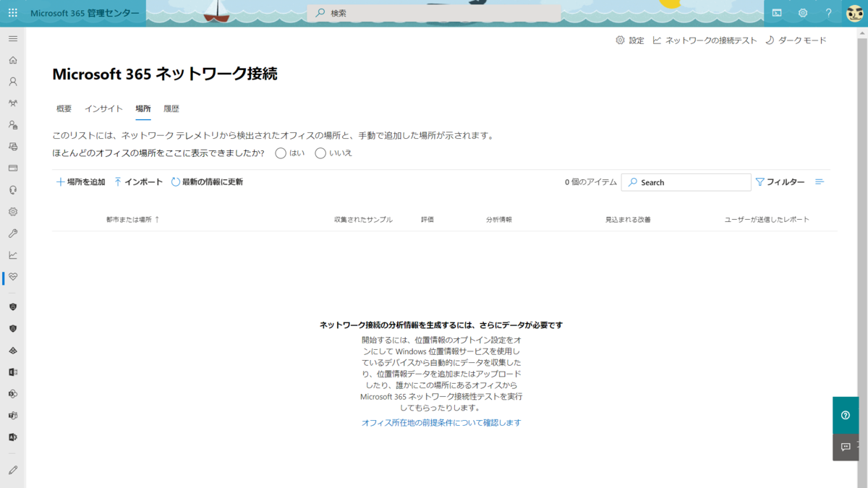Click the 見込まれる改善 column header
The height and width of the screenshot is (488, 868).
click(x=628, y=219)
